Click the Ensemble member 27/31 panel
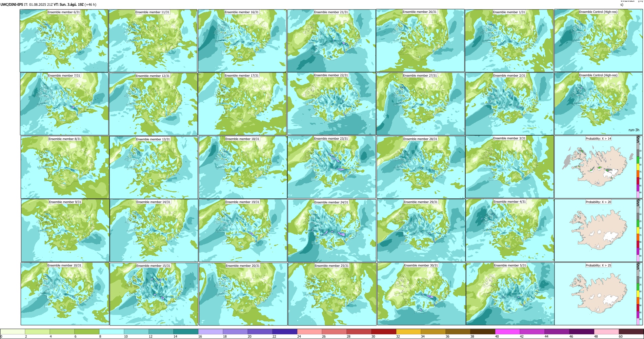This screenshot has height=339, width=644. (420, 104)
